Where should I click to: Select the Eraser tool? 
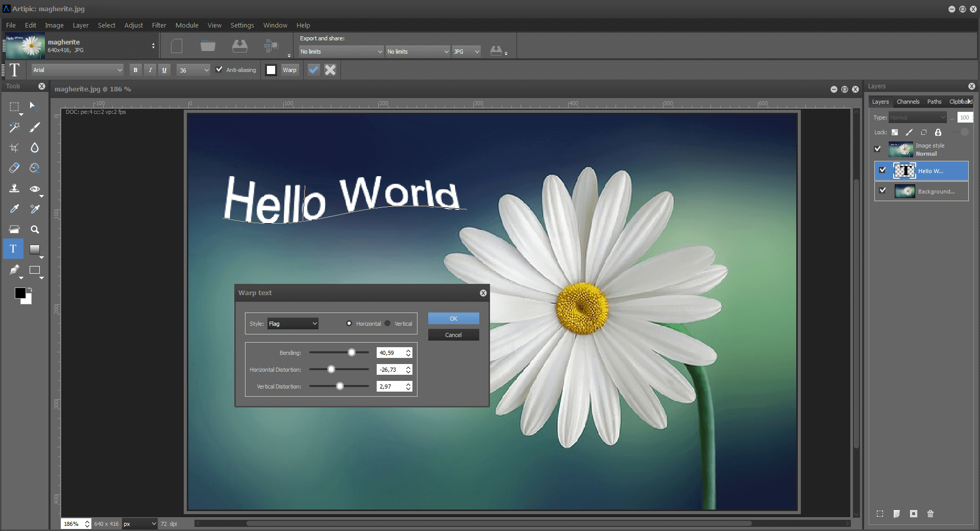(14, 168)
